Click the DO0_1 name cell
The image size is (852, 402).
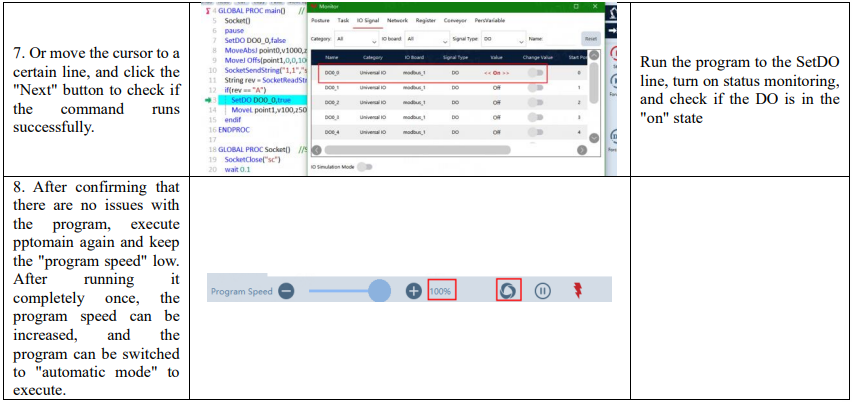point(332,87)
